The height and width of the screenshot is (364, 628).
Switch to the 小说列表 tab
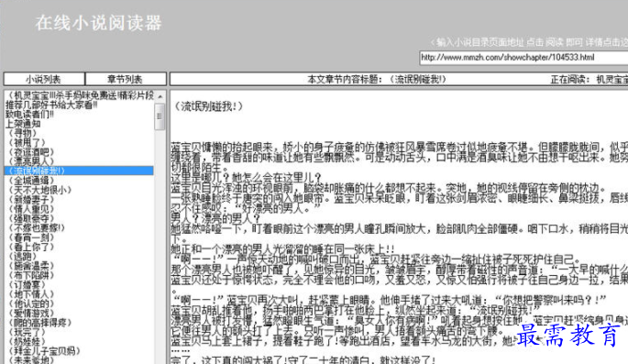44,79
